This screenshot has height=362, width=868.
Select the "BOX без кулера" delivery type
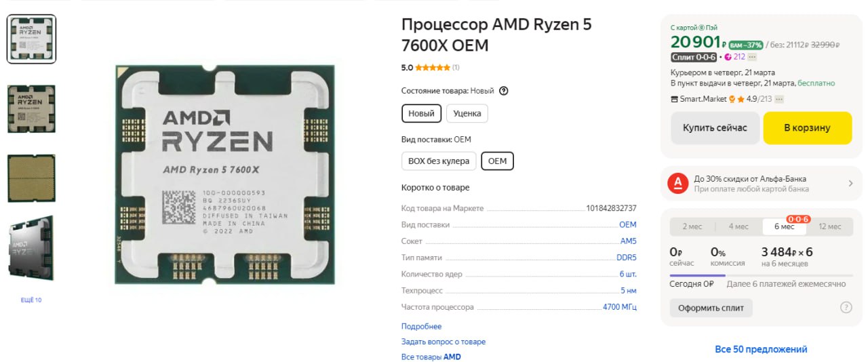(x=439, y=161)
